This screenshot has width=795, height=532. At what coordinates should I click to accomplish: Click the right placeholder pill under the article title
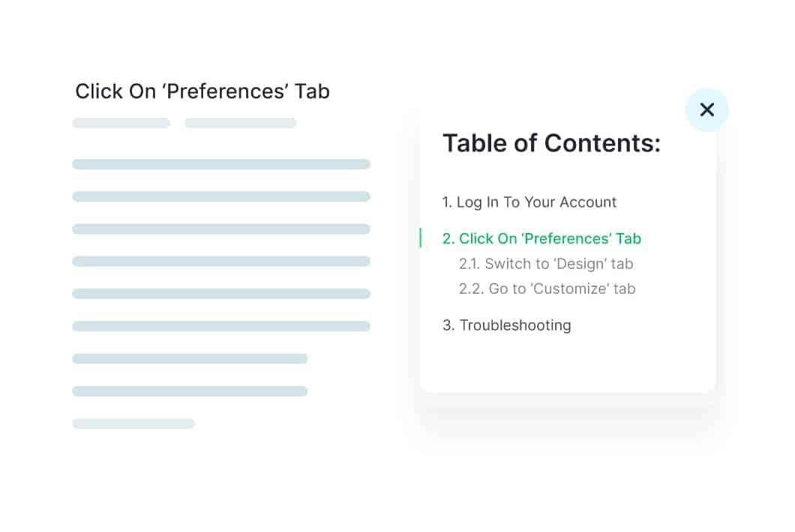pos(240,123)
